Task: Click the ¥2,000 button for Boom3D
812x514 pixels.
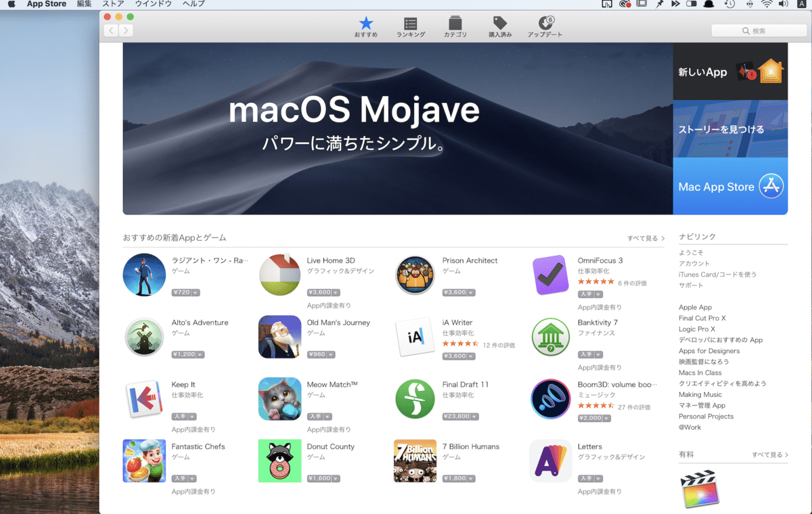Action: coord(594,418)
